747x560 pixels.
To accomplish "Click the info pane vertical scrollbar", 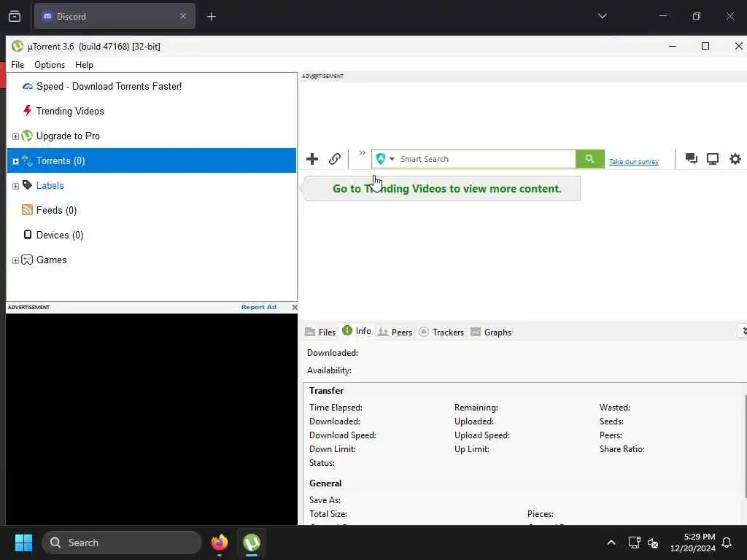I will point(745,448).
